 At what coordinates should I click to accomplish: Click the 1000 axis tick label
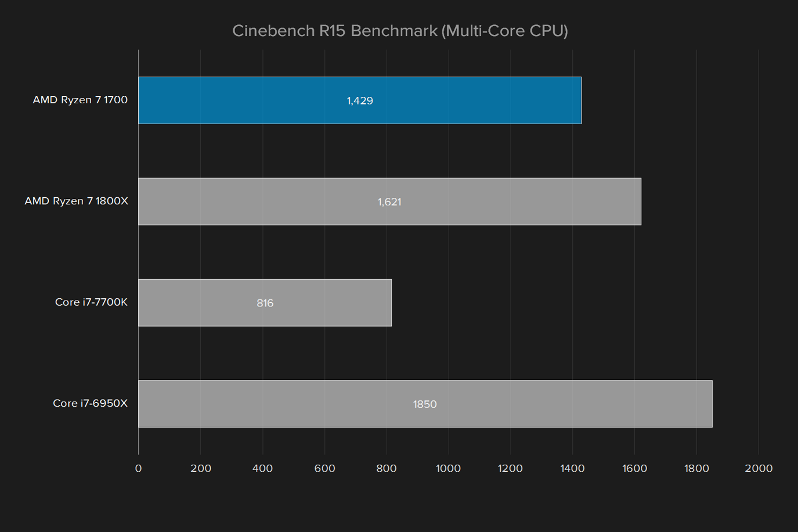tap(448, 468)
